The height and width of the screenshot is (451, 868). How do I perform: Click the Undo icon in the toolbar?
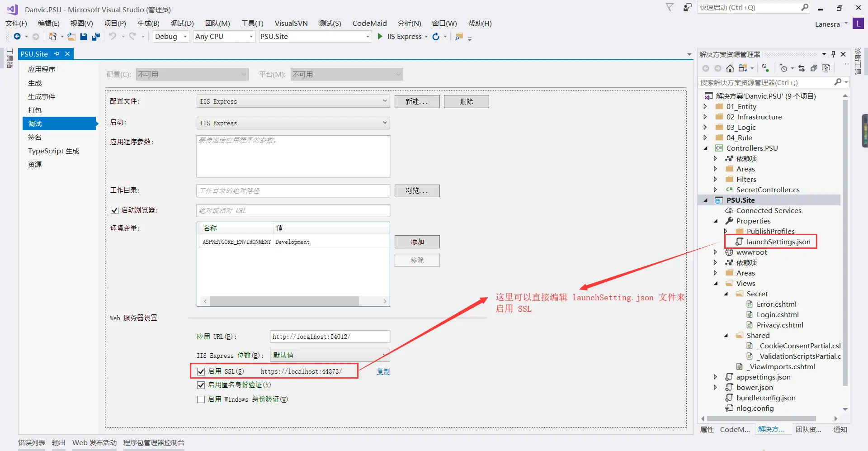113,37
